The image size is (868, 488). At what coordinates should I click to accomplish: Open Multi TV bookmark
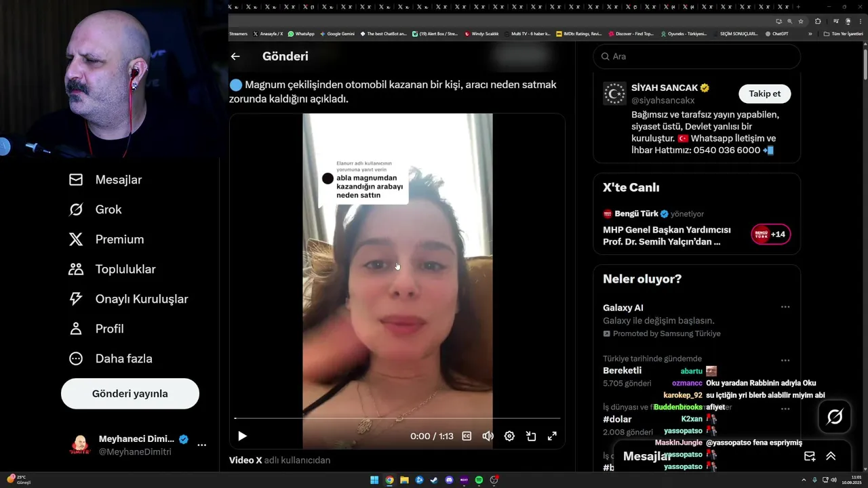click(527, 33)
